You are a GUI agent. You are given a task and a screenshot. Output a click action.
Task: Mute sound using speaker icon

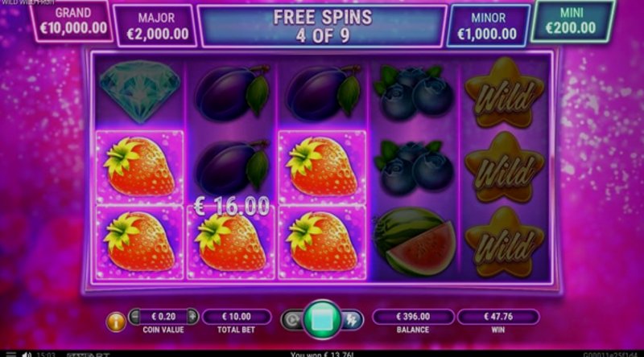27,354
